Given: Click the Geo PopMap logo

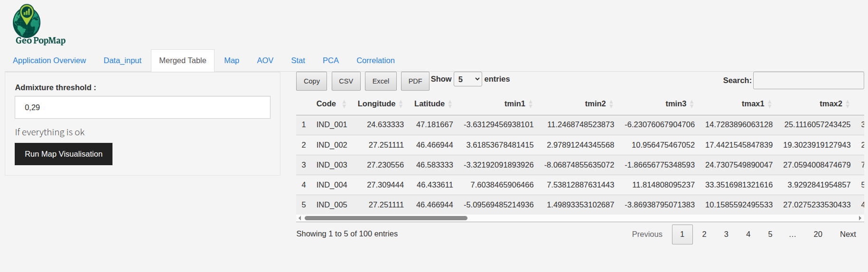Looking at the screenshot, I should point(39,25).
